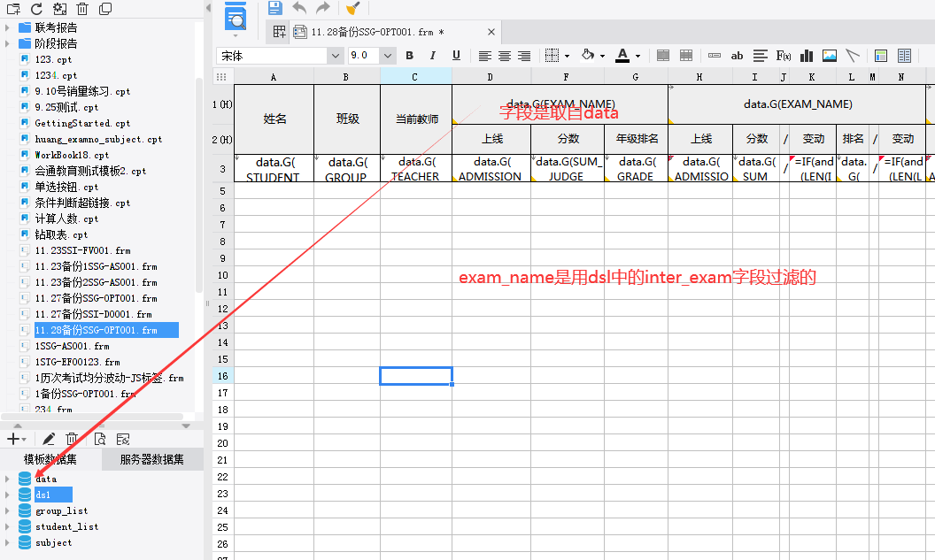The image size is (935, 560).
Task: Expand the 阶段报告 folder
Action: 7,43
